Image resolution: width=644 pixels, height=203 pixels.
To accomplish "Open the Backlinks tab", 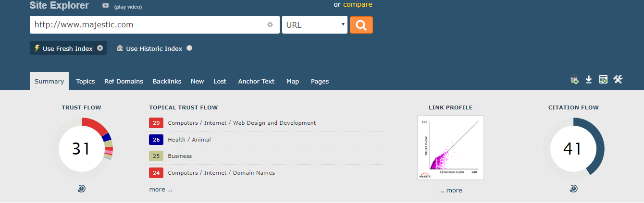I will (167, 81).
